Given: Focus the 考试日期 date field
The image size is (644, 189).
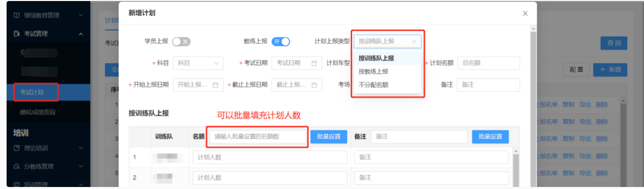Looking at the screenshot, I should [x=297, y=63].
